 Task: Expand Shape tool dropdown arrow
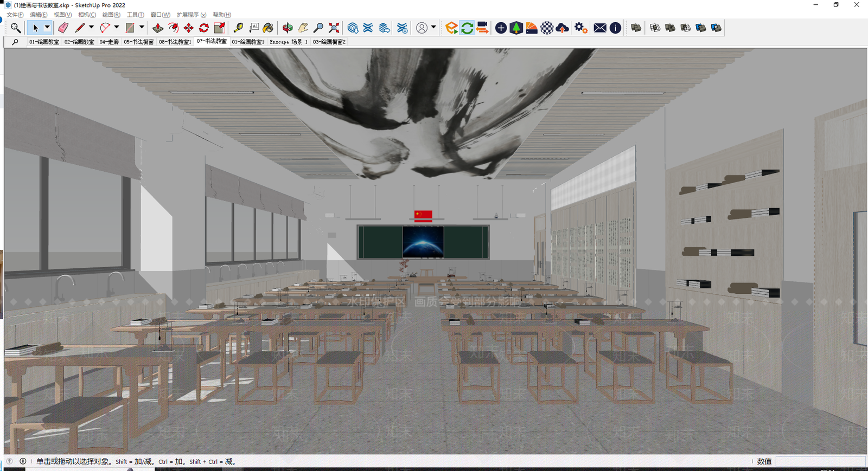point(142,28)
